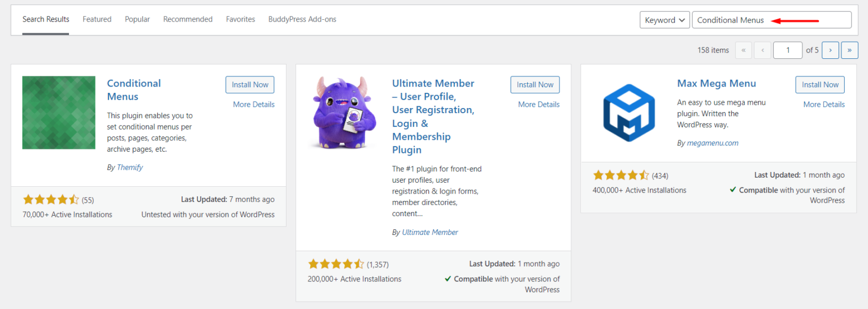Switch to the Featured tab
Image resolution: width=868 pixels, height=309 pixels.
(97, 19)
